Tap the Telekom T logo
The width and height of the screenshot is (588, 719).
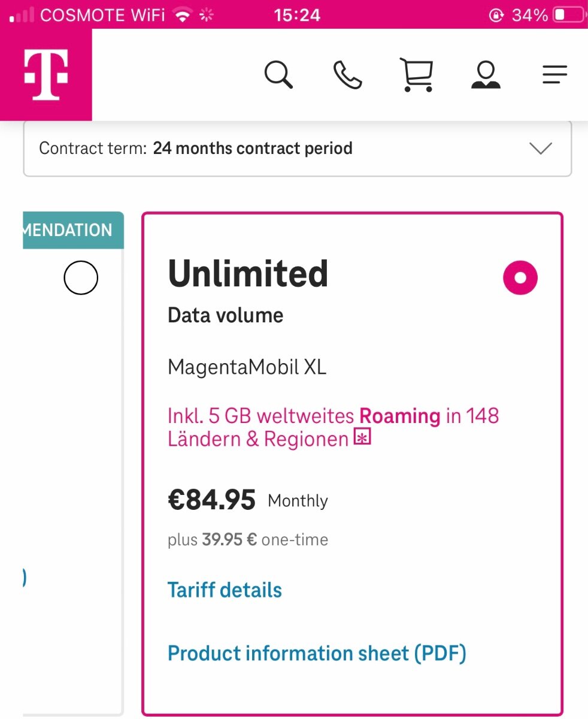46,74
